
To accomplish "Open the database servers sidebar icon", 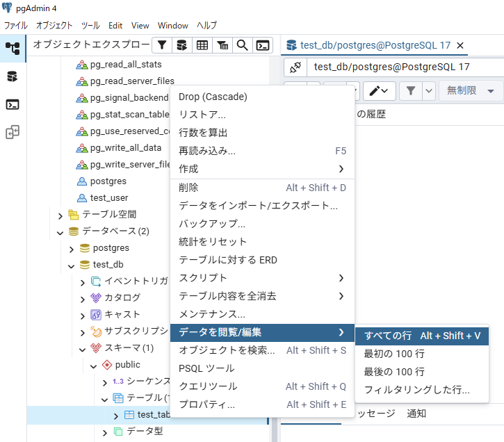I will pos(13,76).
